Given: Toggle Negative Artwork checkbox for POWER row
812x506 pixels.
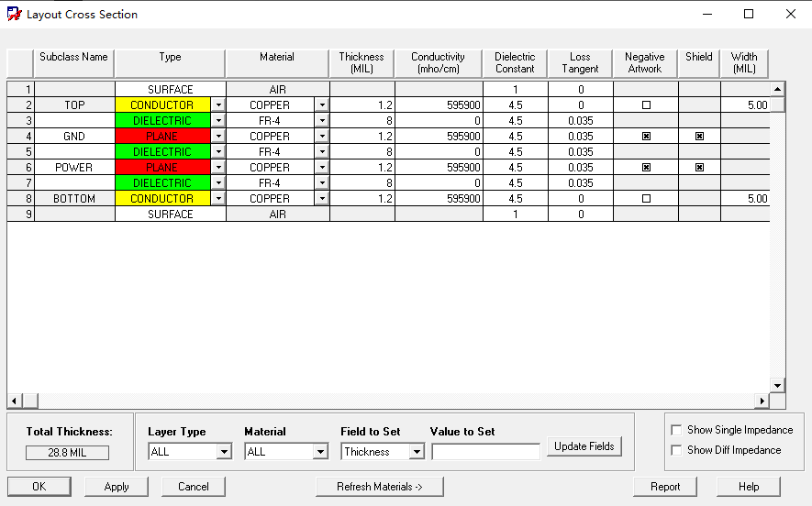Looking at the screenshot, I should (646, 167).
